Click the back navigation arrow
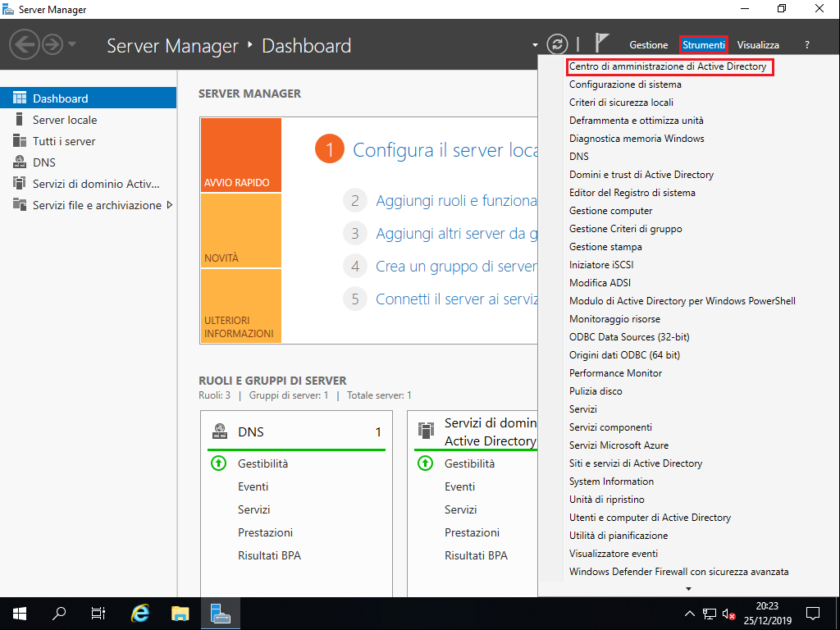Viewport: 840px width, 630px height. click(x=23, y=44)
